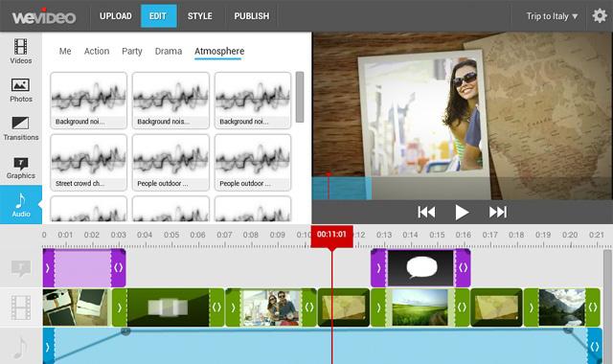Click right trim handle of blue audio track

[595, 347]
